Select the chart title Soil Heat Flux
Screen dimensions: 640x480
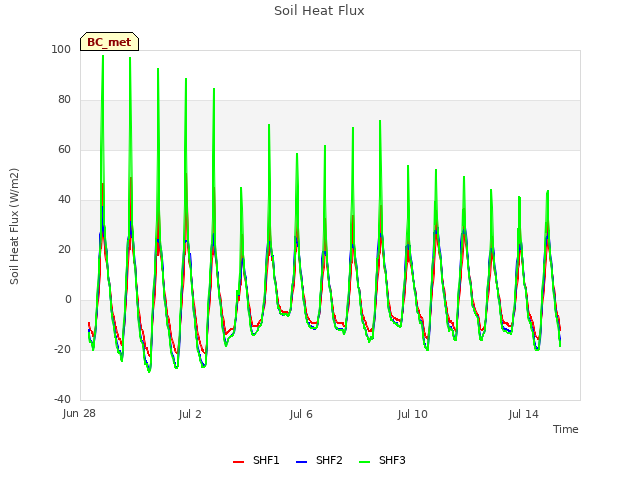[x=319, y=11]
